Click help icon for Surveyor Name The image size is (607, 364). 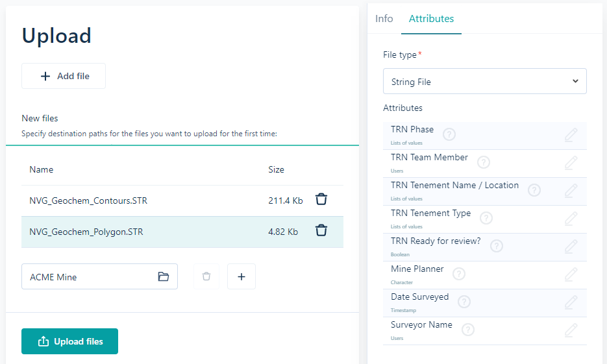tap(468, 330)
